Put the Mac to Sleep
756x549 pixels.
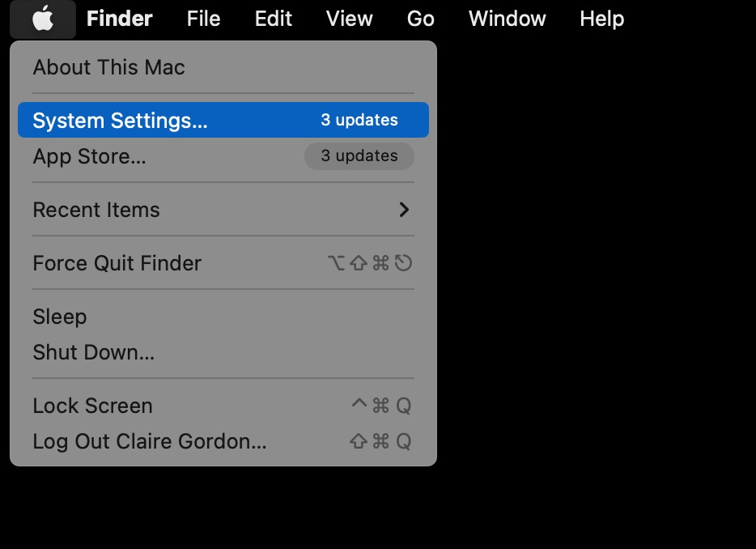point(59,317)
